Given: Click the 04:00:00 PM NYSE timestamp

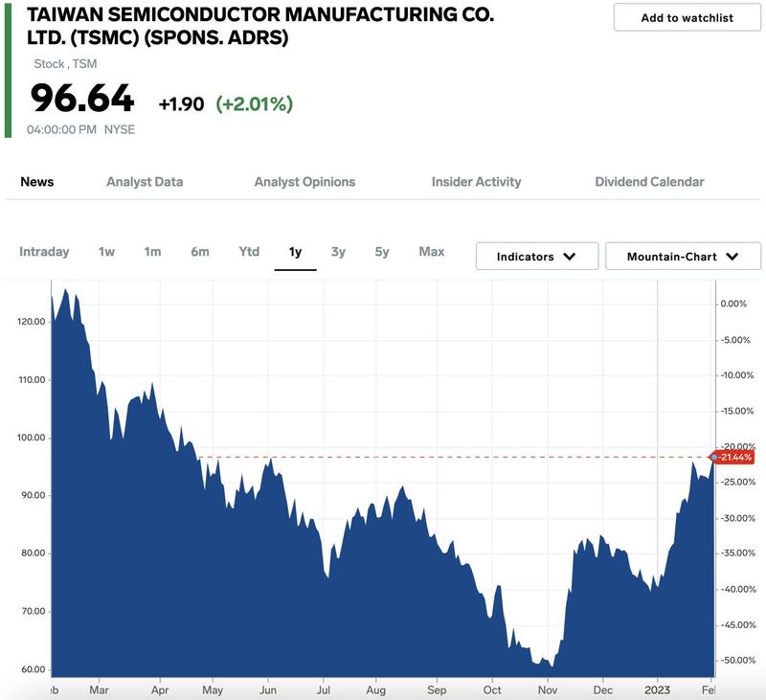Looking at the screenshot, I should [x=80, y=129].
